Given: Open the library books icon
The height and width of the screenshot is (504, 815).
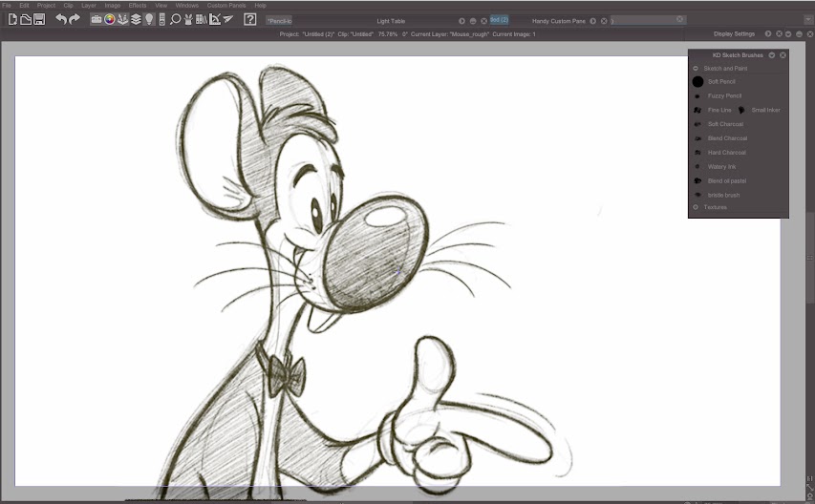Looking at the screenshot, I should coord(202,20).
